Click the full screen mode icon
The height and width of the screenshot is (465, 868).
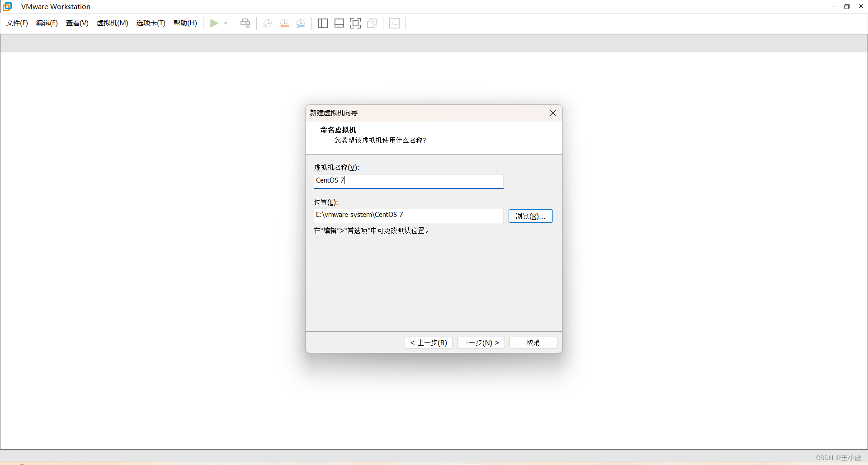point(356,23)
